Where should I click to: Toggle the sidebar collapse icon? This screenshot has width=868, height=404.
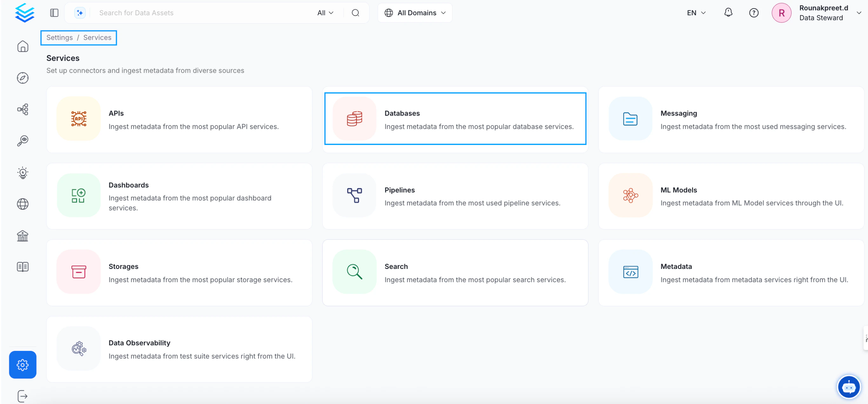point(54,13)
